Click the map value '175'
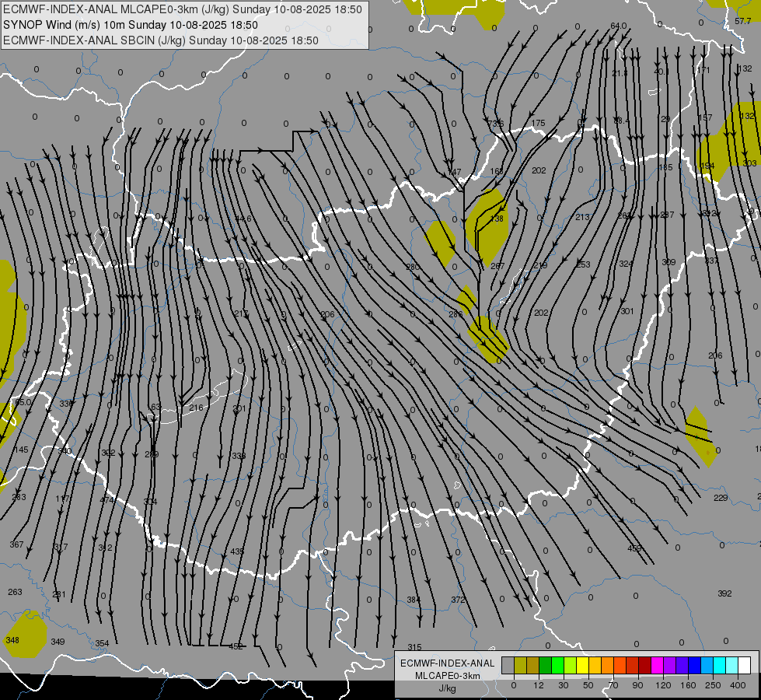Screen dimensions: 761x700 pyautogui.click(x=538, y=124)
